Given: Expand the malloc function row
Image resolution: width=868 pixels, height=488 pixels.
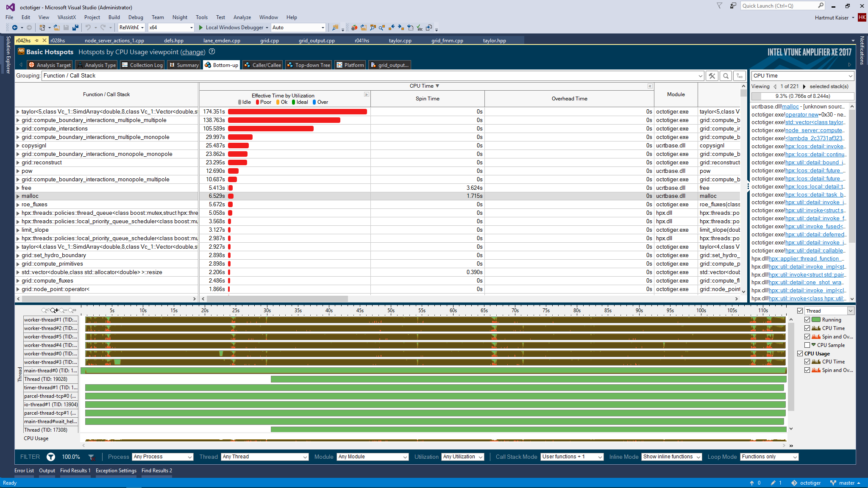Looking at the screenshot, I should coord(18,196).
